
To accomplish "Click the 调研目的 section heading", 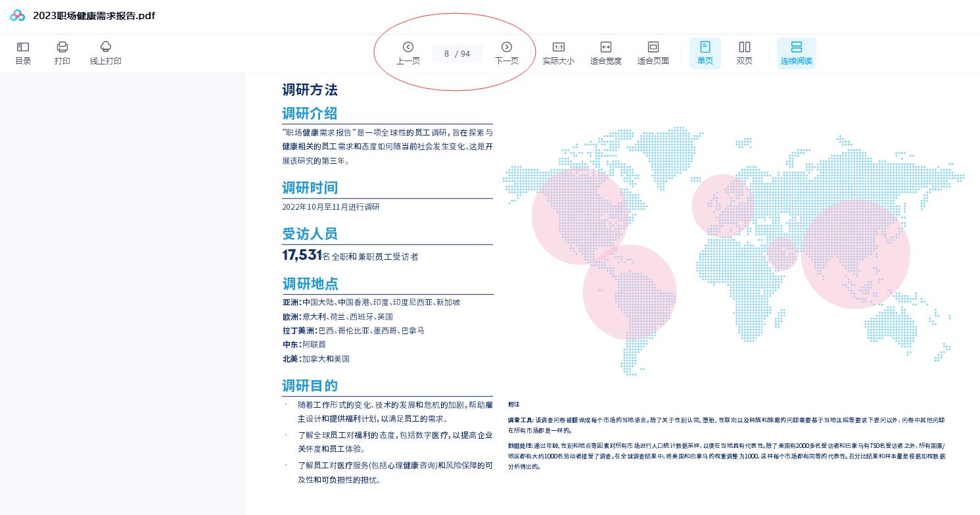I will (309, 386).
